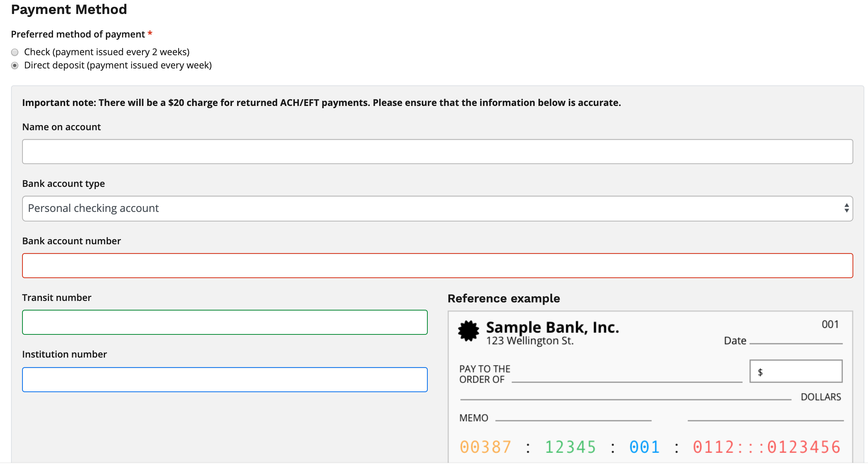This screenshot has height=465, width=868.
Task: Click the Transit number input box
Action: point(225,322)
